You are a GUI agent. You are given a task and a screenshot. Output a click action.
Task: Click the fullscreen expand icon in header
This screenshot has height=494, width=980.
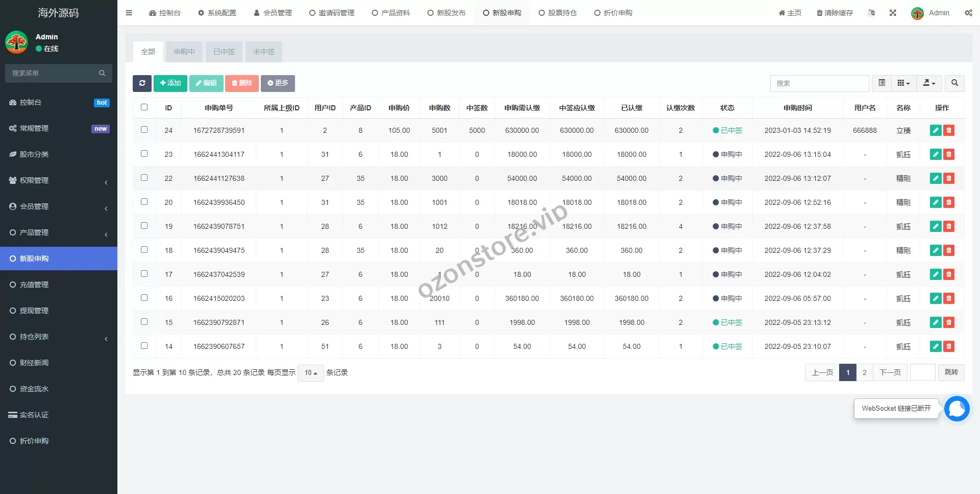893,13
